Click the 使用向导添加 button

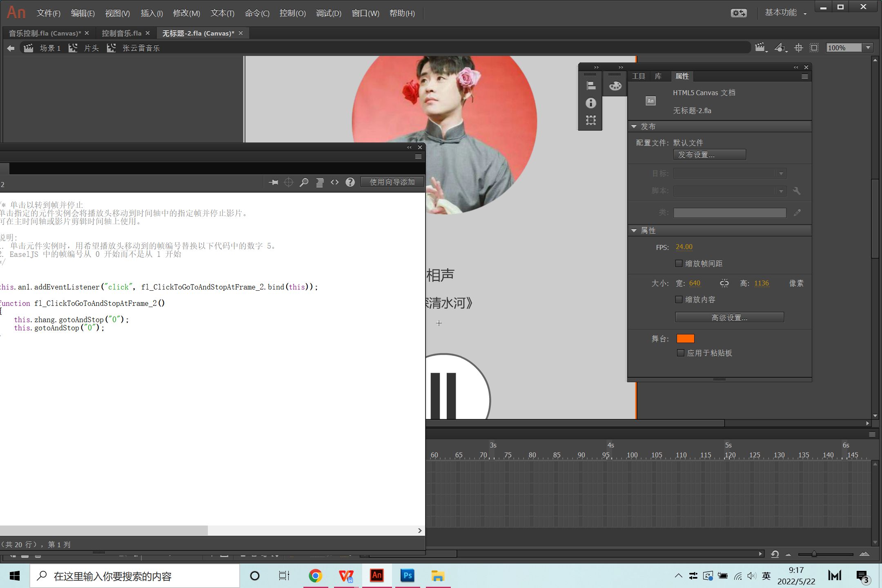pos(392,182)
